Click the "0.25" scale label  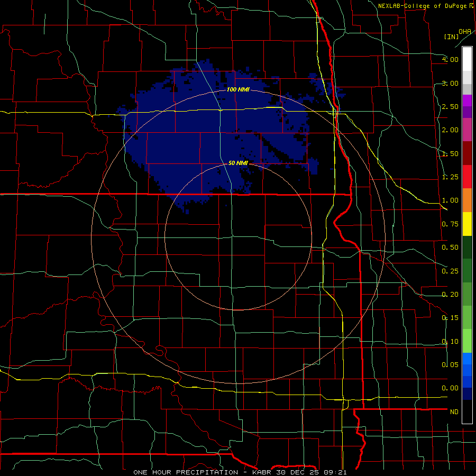[450, 271]
